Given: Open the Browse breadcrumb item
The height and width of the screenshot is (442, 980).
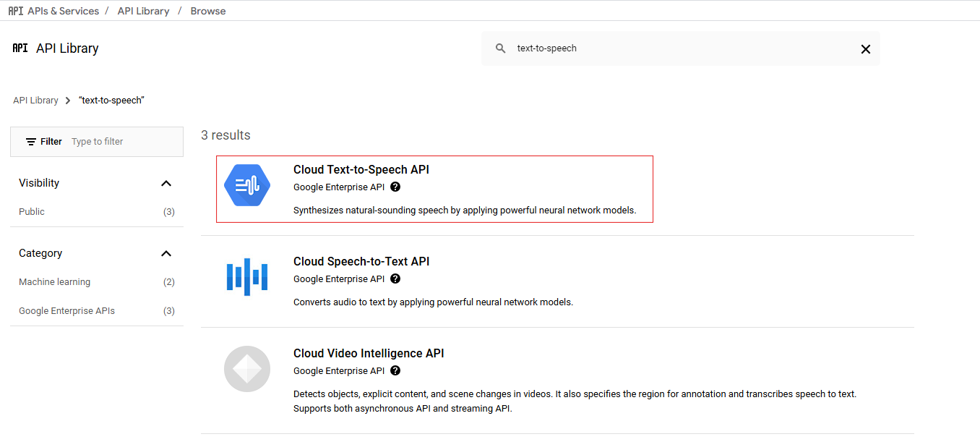Looking at the screenshot, I should click(208, 11).
